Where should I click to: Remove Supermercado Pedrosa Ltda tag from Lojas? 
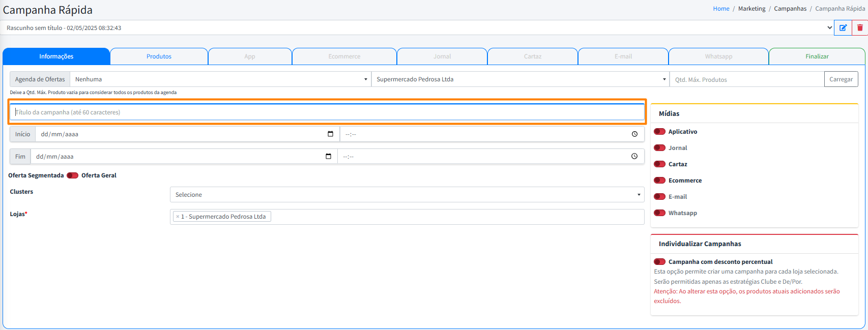pos(178,217)
